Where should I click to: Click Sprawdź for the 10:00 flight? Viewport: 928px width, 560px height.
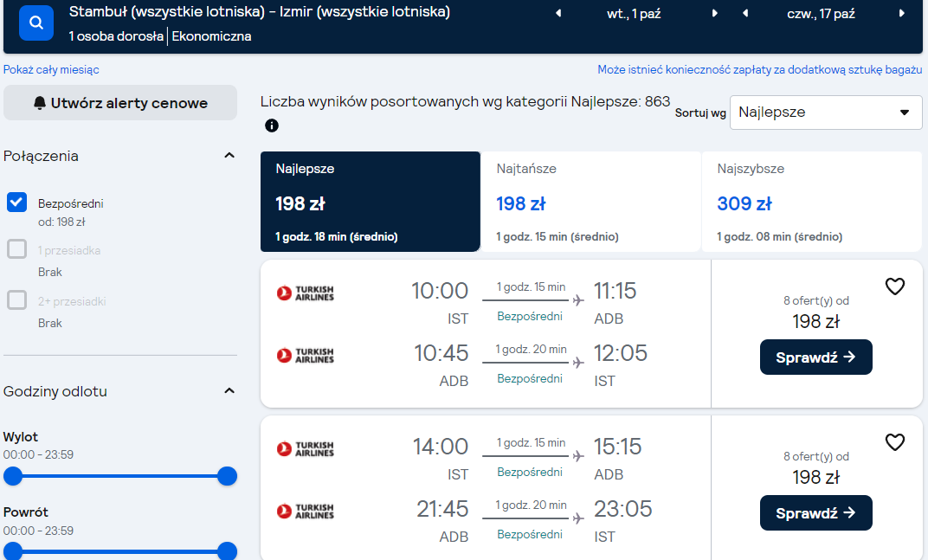(x=815, y=357)
